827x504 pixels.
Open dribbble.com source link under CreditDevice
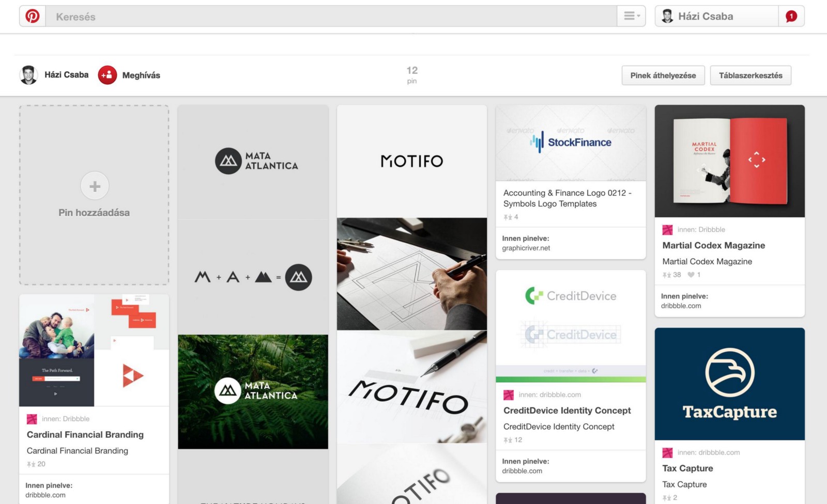522,471
